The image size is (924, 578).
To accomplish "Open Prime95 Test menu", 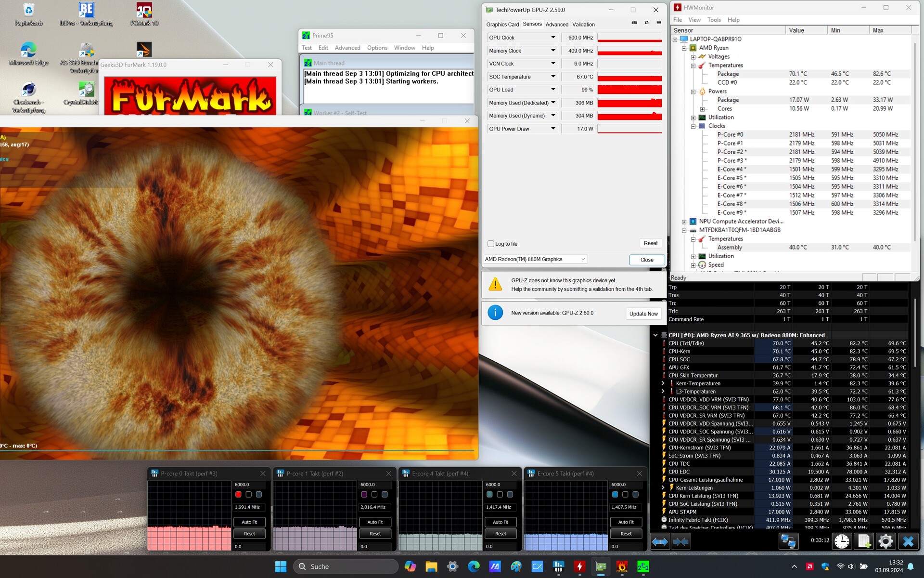I will click(307, 48).
